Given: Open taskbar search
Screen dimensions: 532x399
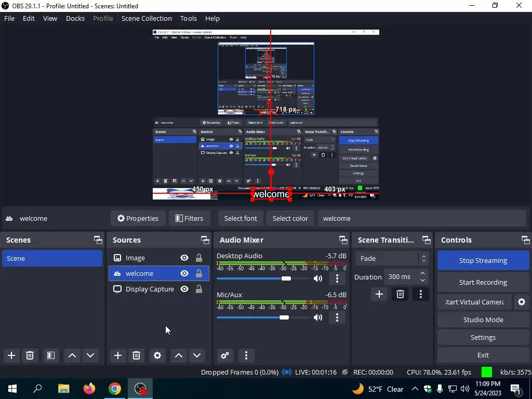Looking at the screenshot, I should tap(37, 389).
